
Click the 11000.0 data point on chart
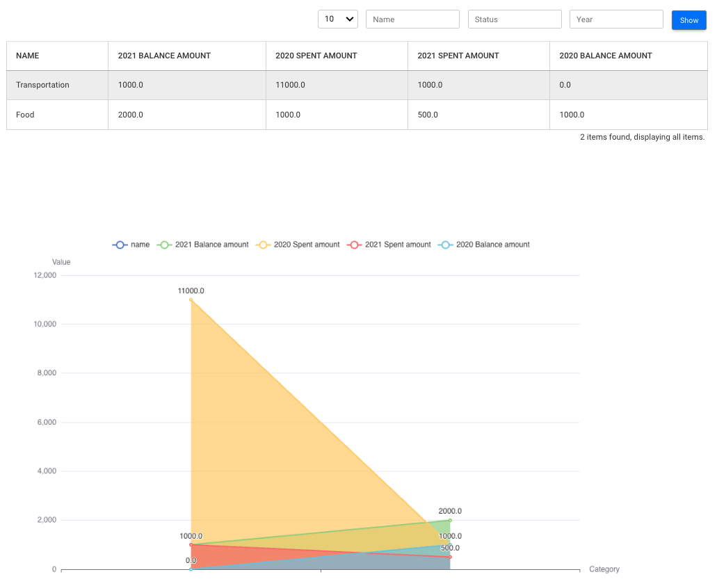pos(191,300)
